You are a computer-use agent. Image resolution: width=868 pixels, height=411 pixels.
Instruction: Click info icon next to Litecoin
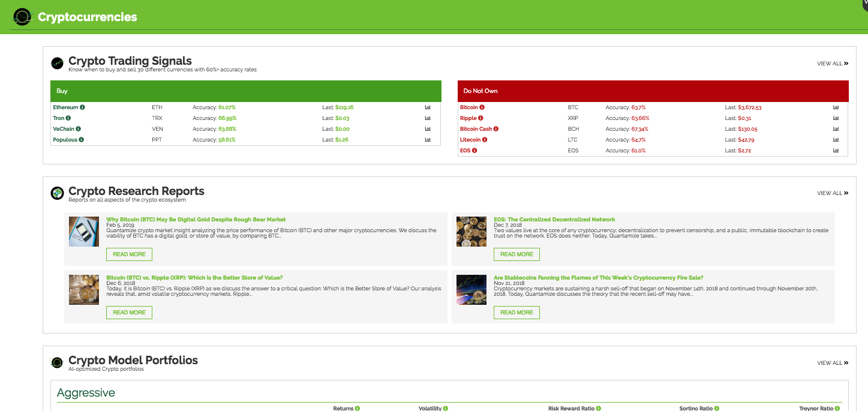(485, 140)
